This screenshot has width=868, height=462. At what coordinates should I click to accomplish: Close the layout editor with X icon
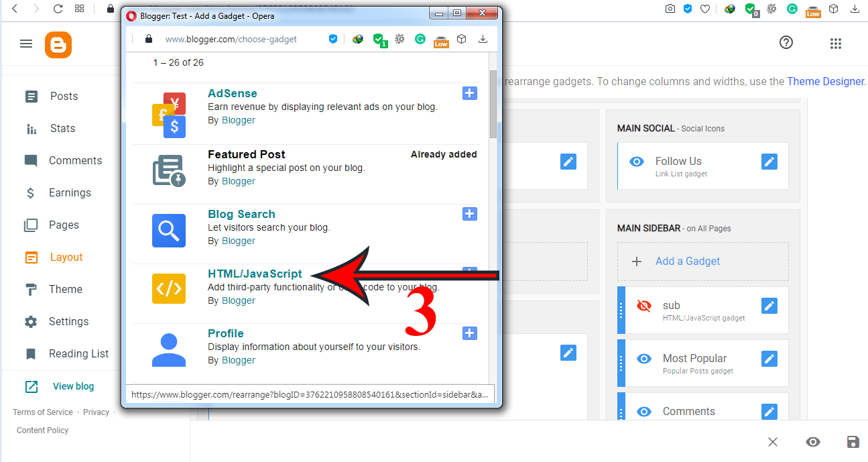[x=773, y=442]
